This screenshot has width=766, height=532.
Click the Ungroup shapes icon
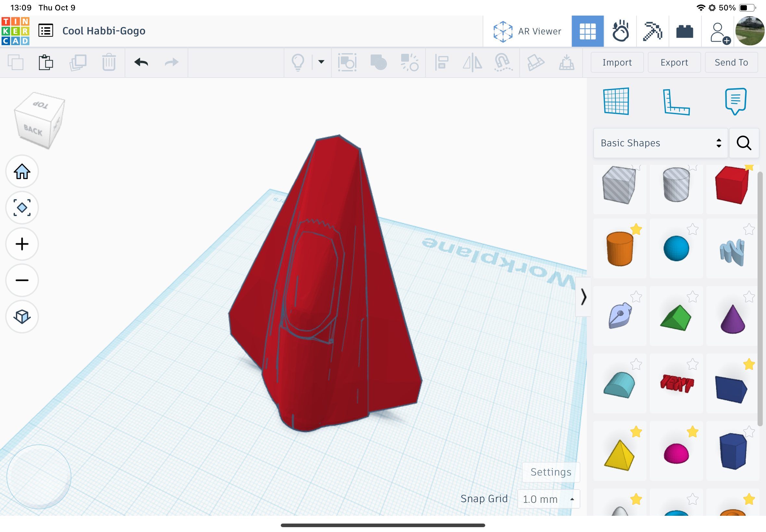(x=410, y=62)
